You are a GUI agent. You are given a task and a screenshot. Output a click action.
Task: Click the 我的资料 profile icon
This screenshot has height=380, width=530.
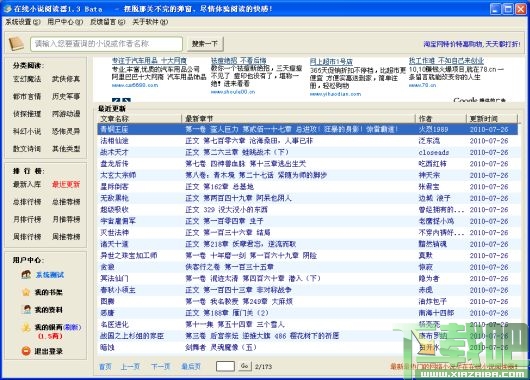pyautogui.click(x=26, y=309)
